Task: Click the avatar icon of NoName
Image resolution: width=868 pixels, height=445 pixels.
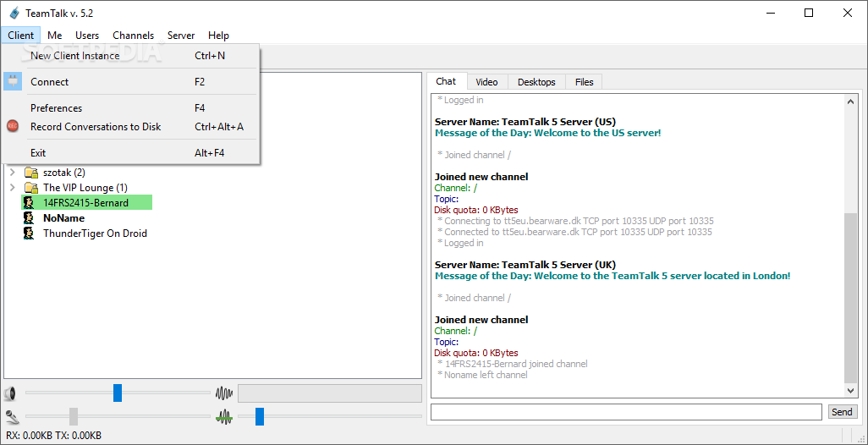Action: (29, 218)
